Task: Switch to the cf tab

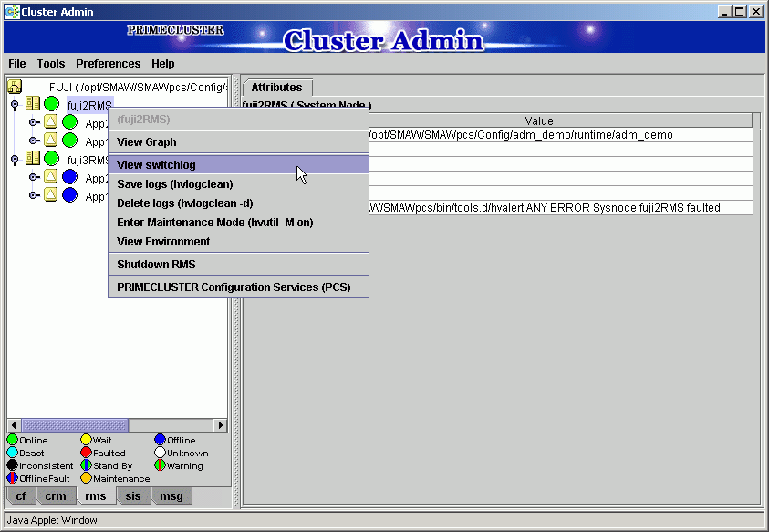Action: 21,496
